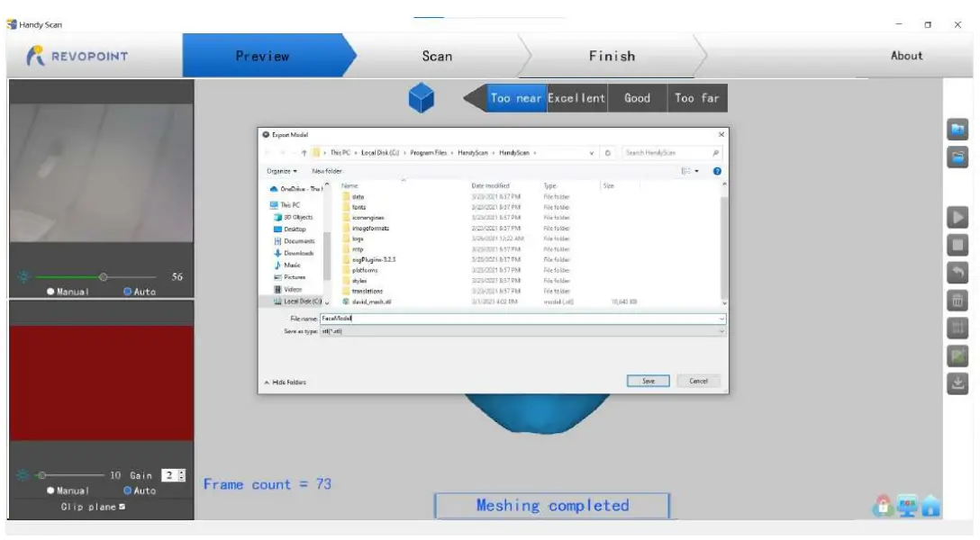Select Auto radio for RGB camera exposure

(x=128, y=292)
